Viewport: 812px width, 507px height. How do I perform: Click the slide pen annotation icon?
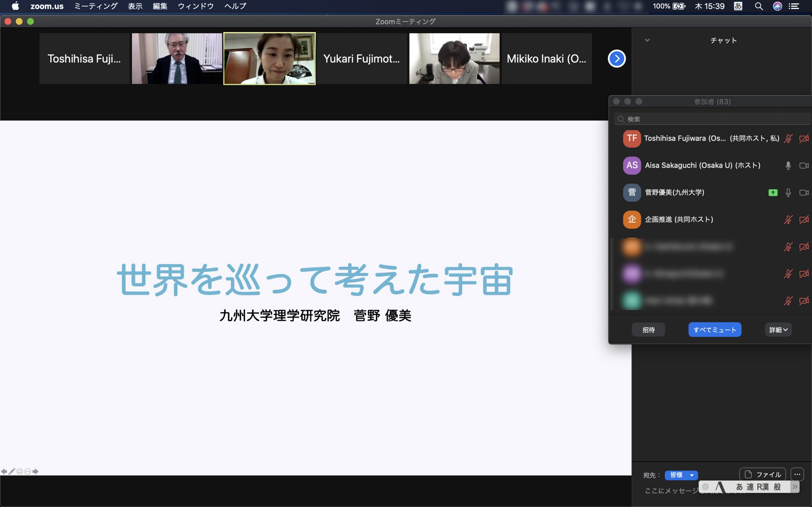click(12, 472)
